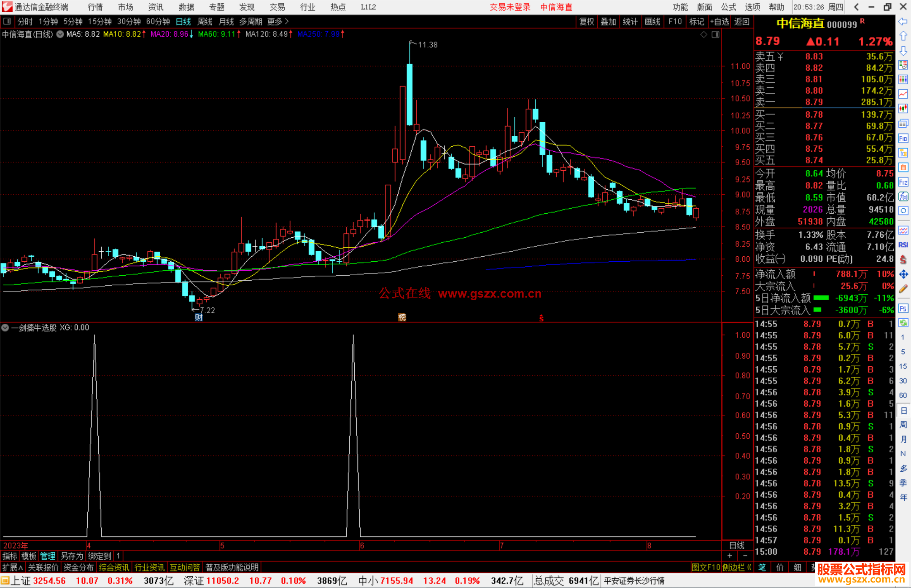This screenshot has height=588, width=911.
Task: Select the 周 period button in sidebar
Action: coord(903,424)
